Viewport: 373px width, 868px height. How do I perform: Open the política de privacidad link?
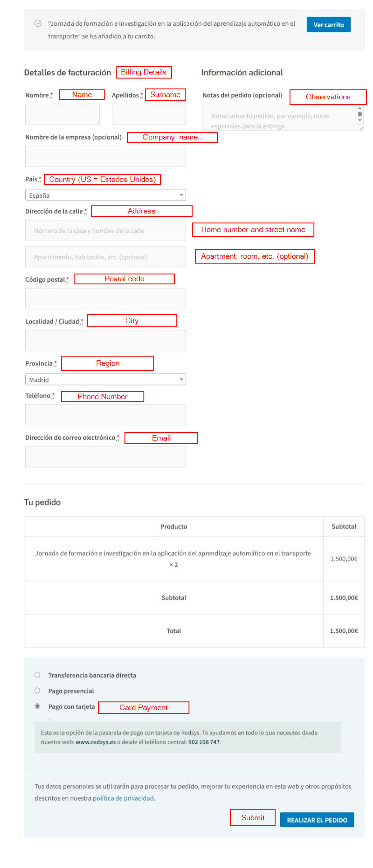click(123, 798)
